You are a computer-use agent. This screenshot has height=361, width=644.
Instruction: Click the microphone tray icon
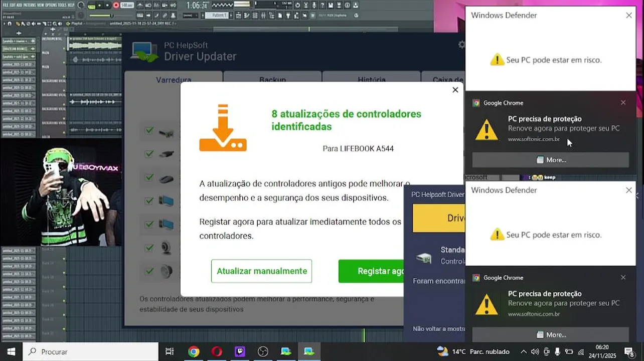point(557,351)
